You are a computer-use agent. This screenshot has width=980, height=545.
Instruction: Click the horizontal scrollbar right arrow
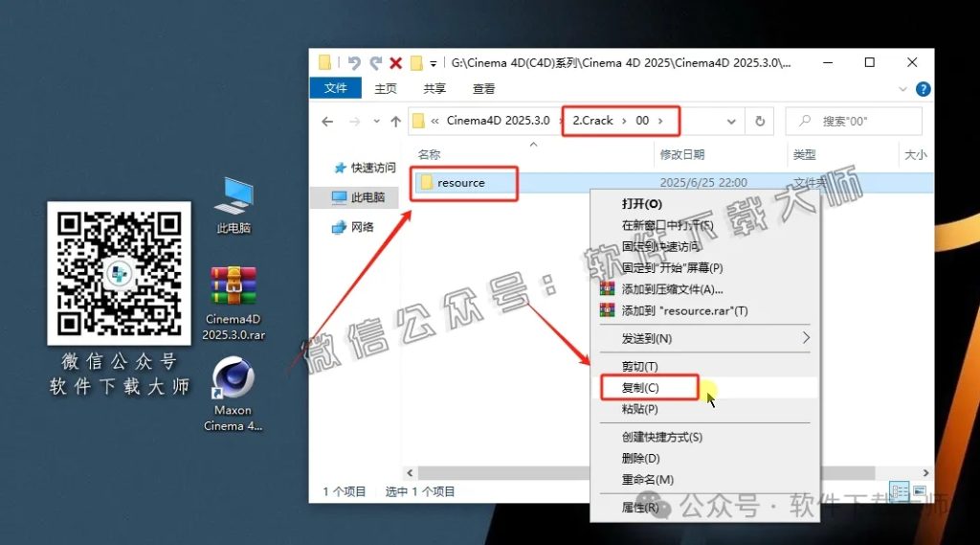click(925, 473)
